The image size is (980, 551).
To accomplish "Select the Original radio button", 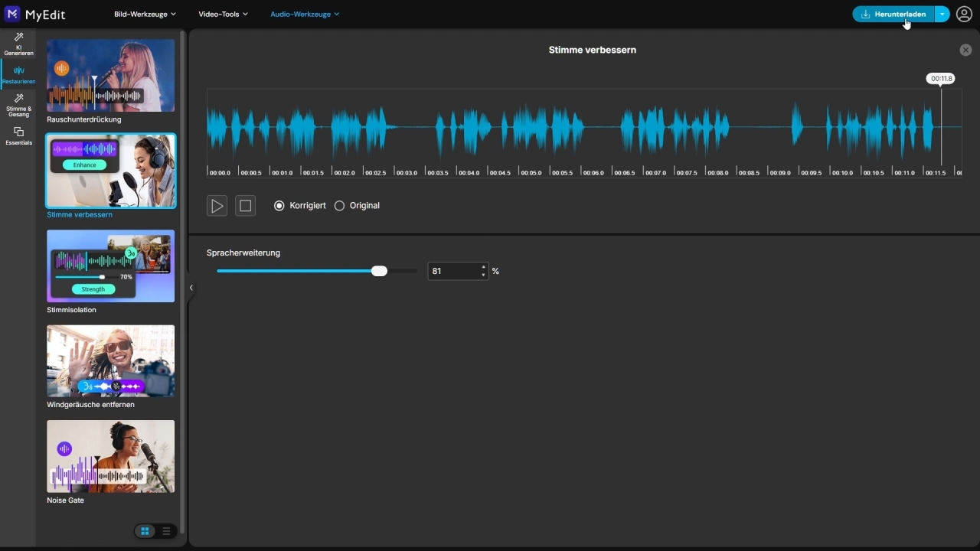I will pyautogui.click(x=339, y=206).
